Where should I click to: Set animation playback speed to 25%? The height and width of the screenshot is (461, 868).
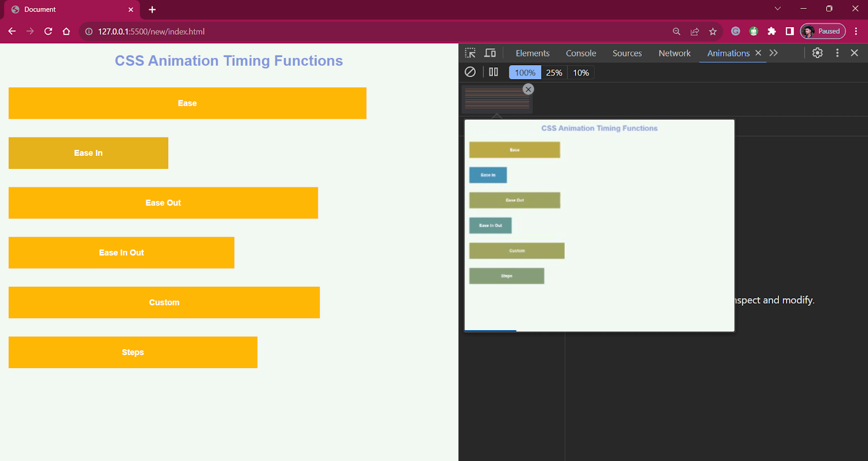pos(554,73)
